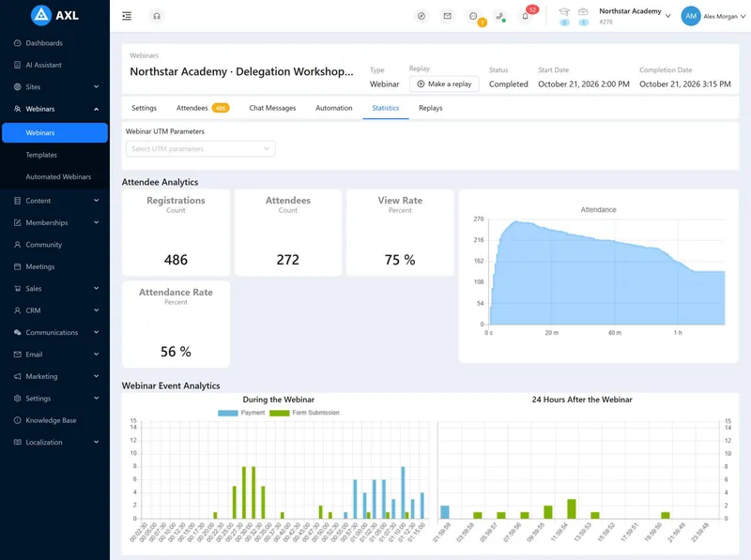Expand the Marketing sidebar section
Viewport: 751px width, 560px height.
pos(54,377)
